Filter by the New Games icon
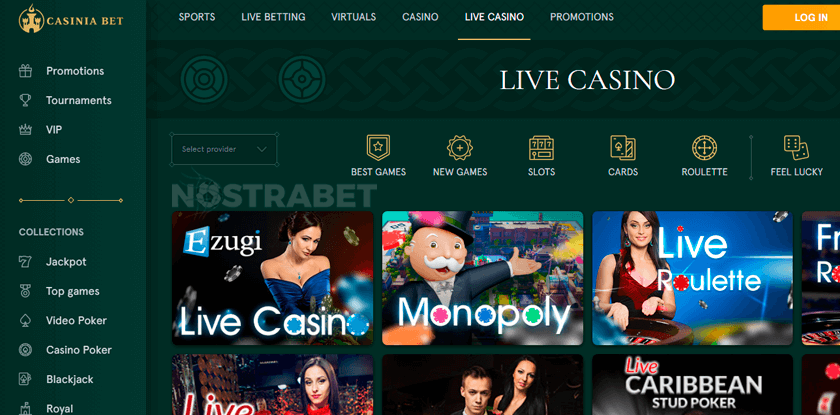This screenshot has width=840, height=415. click(x=460, y=147)
